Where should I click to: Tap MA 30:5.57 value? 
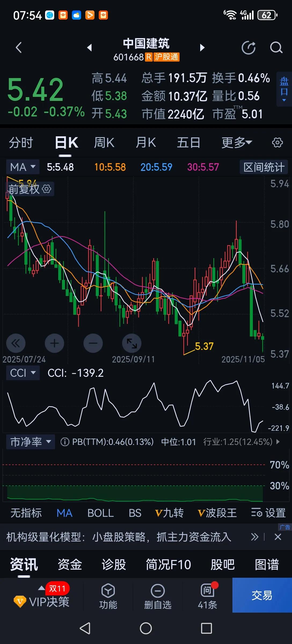(203, 167)
